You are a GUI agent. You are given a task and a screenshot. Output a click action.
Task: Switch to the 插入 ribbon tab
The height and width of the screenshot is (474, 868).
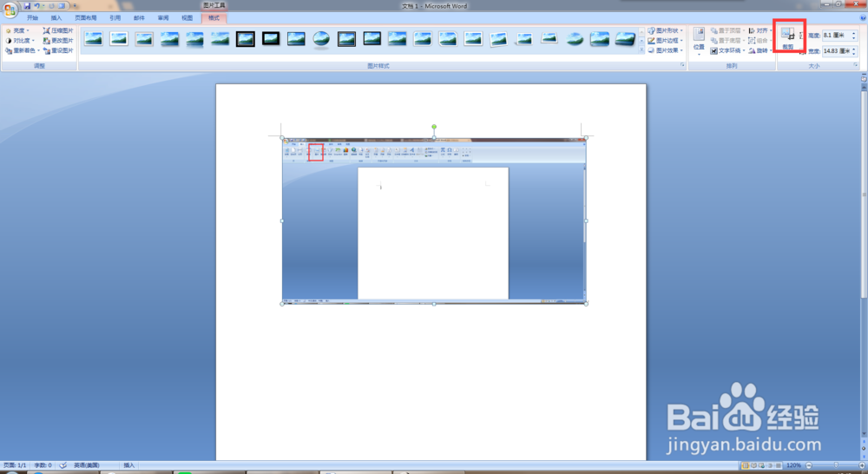[56, 17]
